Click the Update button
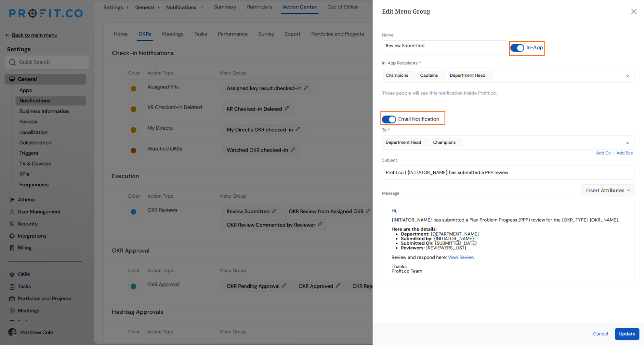Screen dimensions: 644x345 click(x=627, y=334)
